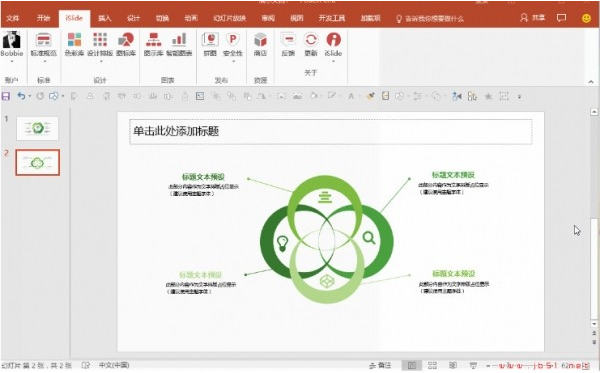The width and height of the screenshot is (602, 373).
Task: Collapse the ribbon with the chevron
Action: (x=591, y=82)
